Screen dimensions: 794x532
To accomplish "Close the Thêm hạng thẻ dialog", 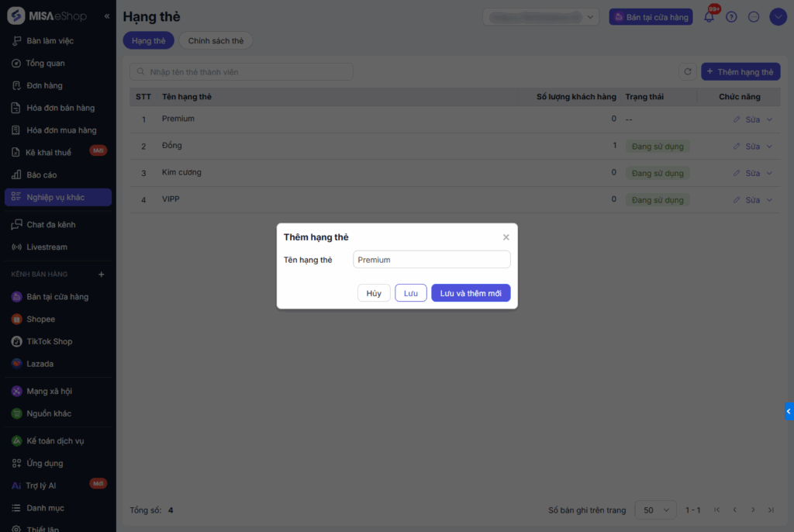I will [x=506, y=237].
